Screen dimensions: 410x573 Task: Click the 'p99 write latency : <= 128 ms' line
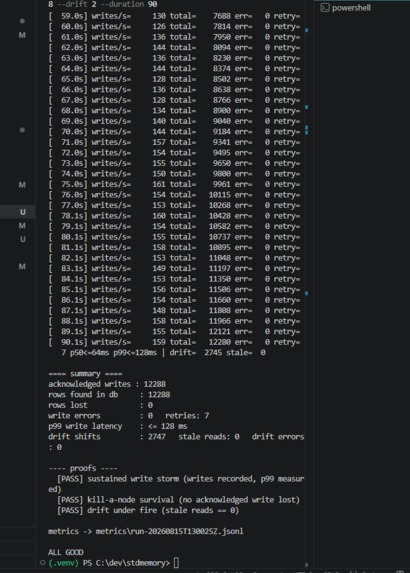[118, 426]
